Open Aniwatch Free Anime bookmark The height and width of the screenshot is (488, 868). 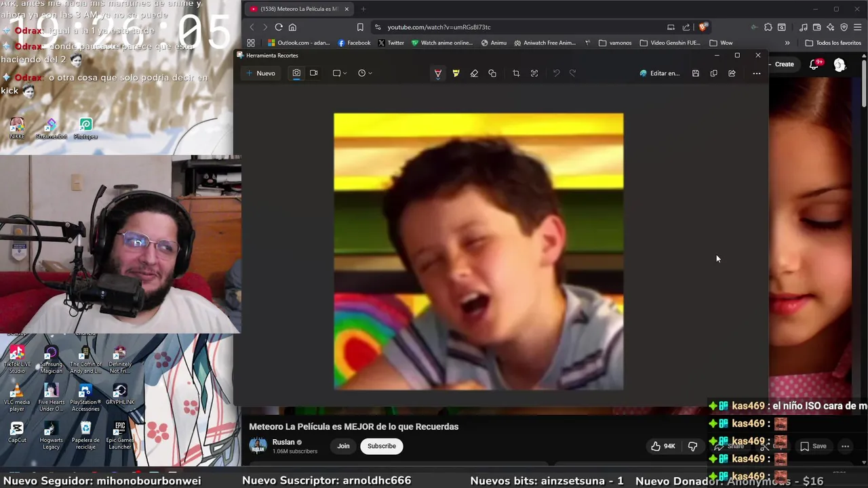click(545, 43)
